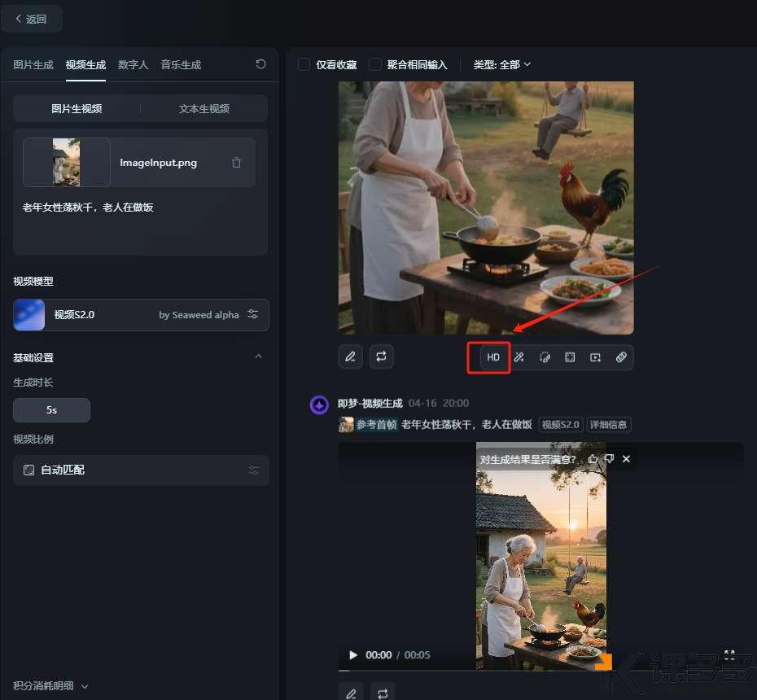Enable the 仅看收藏 checkbox
This screenshot has width=757, height=700.
[305, 65]
